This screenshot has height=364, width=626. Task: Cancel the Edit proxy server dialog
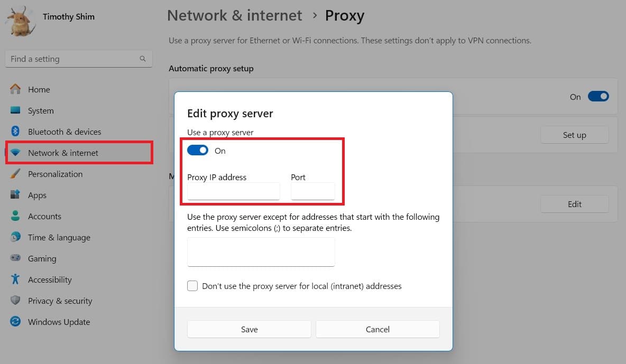click(378, 329)
